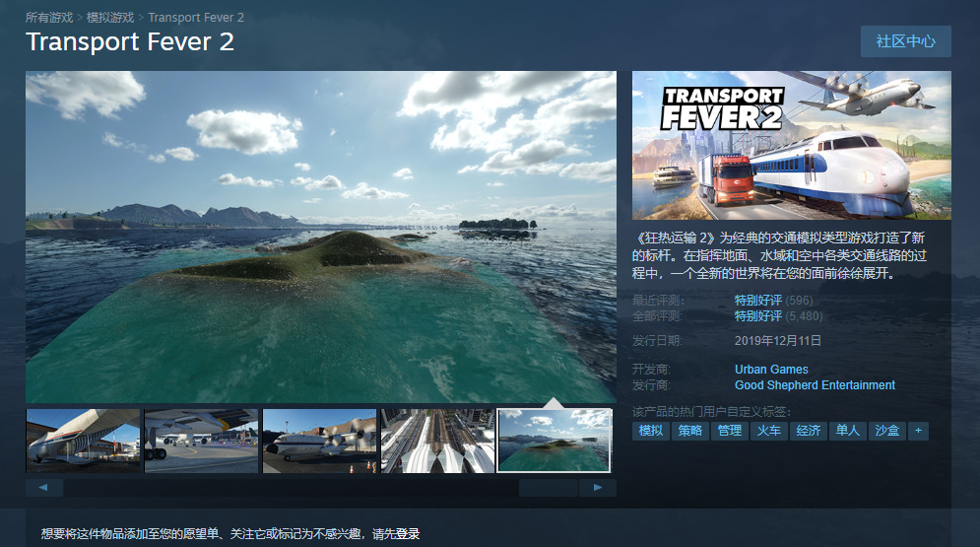This screenshot has width=980, height=547.
Task: Click the 模拟 tag
Action: pos(651,431)
